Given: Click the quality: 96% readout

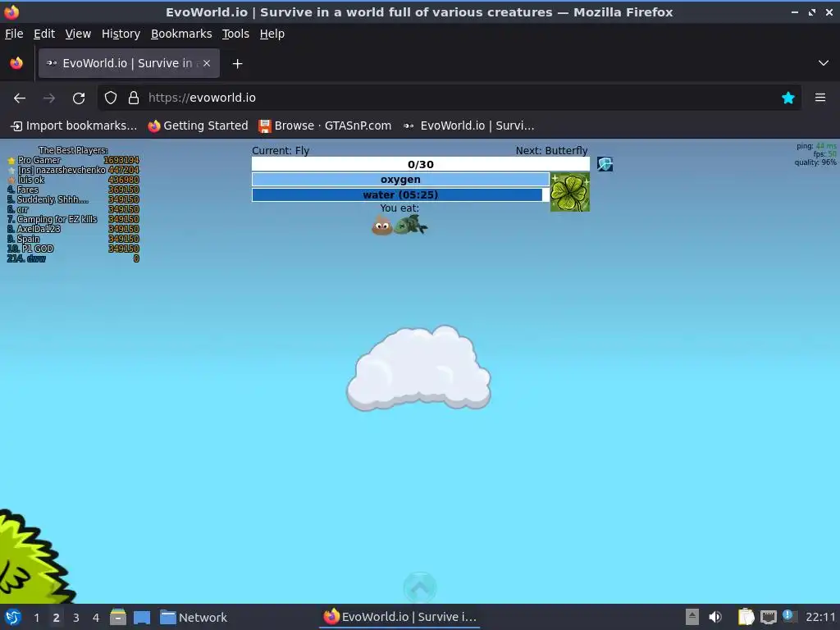Looking at the screenshot, I should [815, 162].
